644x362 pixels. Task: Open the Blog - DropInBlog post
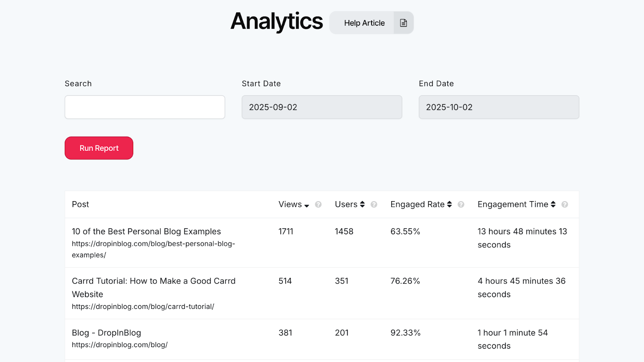(106, 333)
